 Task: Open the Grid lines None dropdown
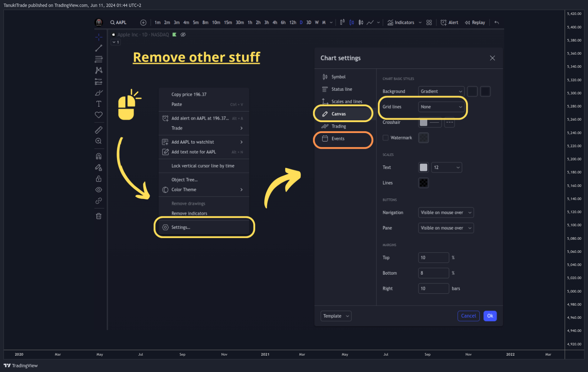click(441, 107)
